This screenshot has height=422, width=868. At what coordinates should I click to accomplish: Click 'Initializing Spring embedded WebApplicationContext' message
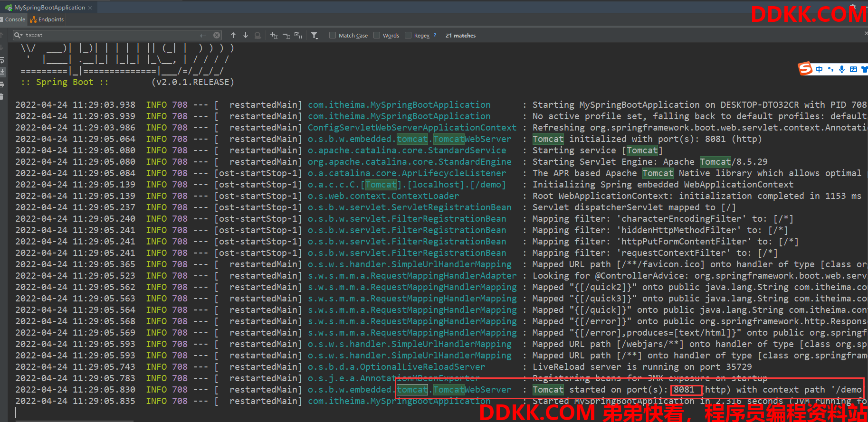point(663,185)
